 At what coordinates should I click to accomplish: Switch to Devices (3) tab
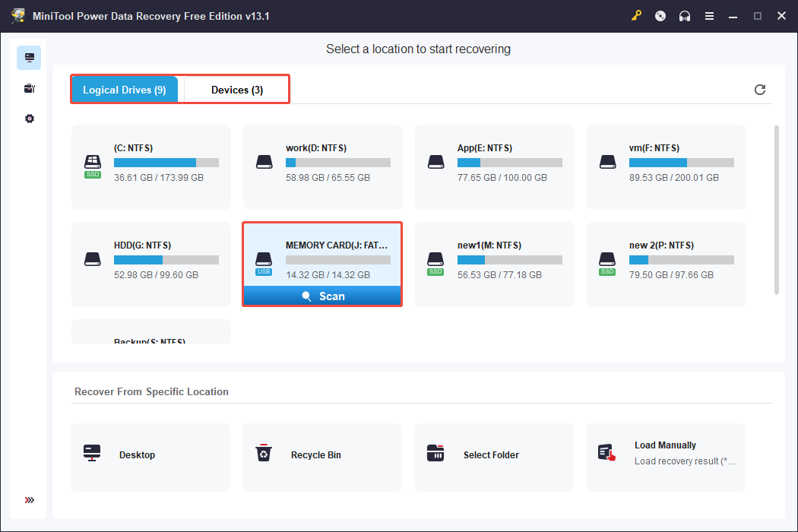[236, 90]
